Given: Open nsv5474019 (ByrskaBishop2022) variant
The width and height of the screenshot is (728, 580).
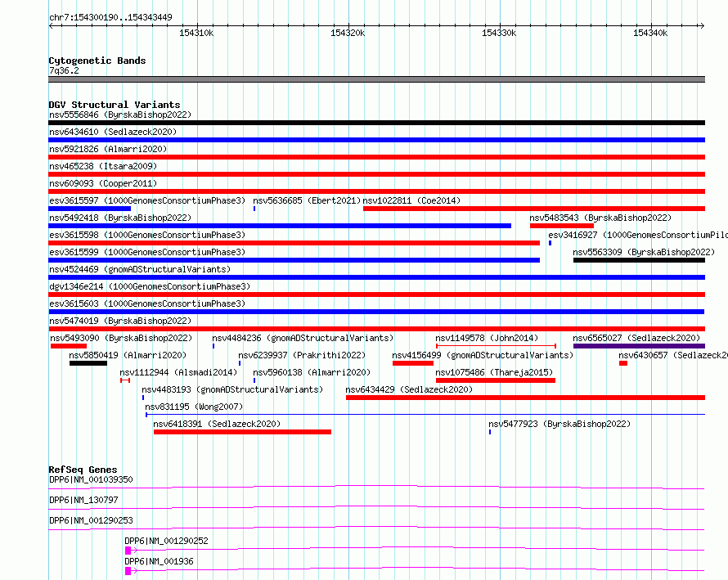Looking at the screenshot, I should click(x=120, y=321).
